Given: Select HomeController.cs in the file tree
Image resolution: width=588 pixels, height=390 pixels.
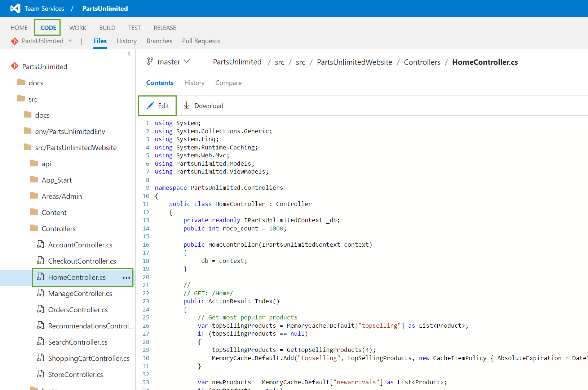Looking at the screenshot, I should [77, 277].
